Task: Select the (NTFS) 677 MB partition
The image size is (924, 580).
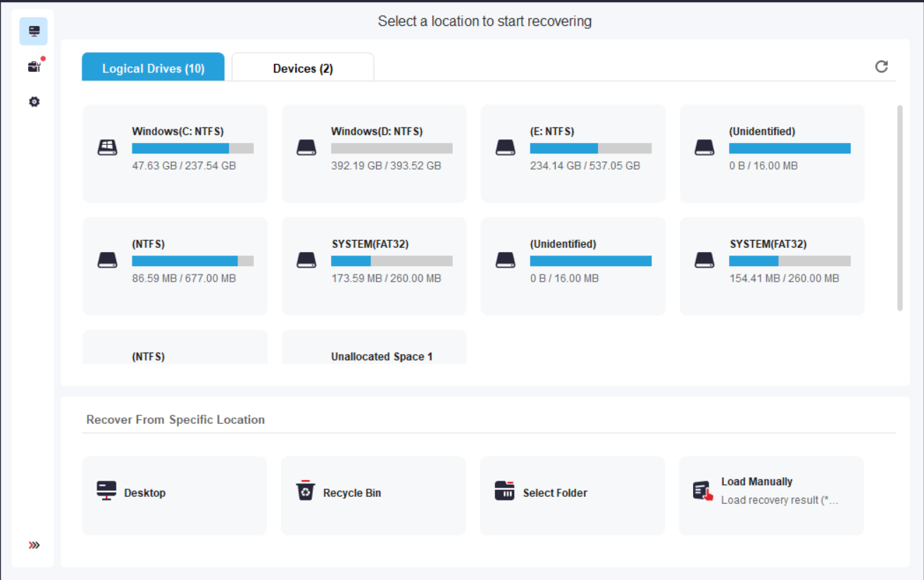Action: coord(174,266)
